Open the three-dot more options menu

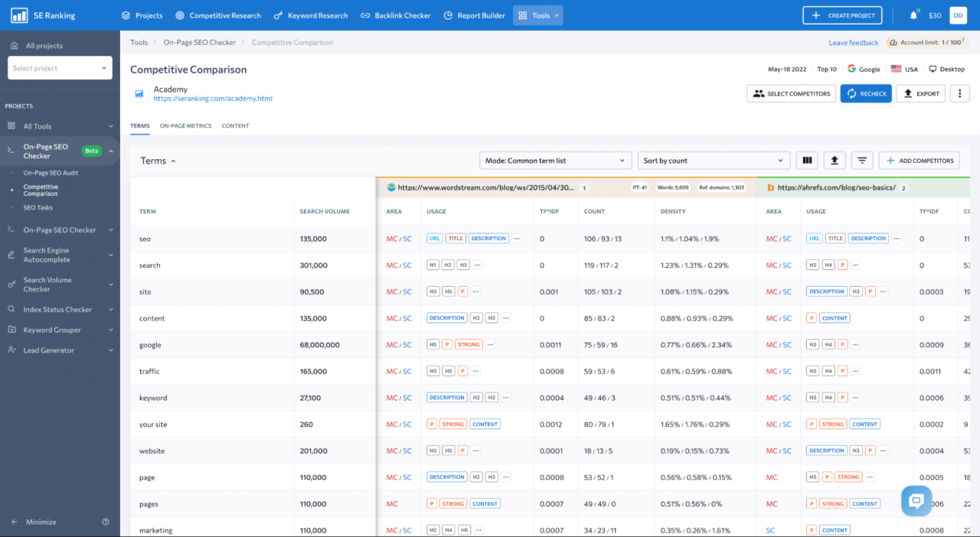pyautogui.click(x=959, y=93)
